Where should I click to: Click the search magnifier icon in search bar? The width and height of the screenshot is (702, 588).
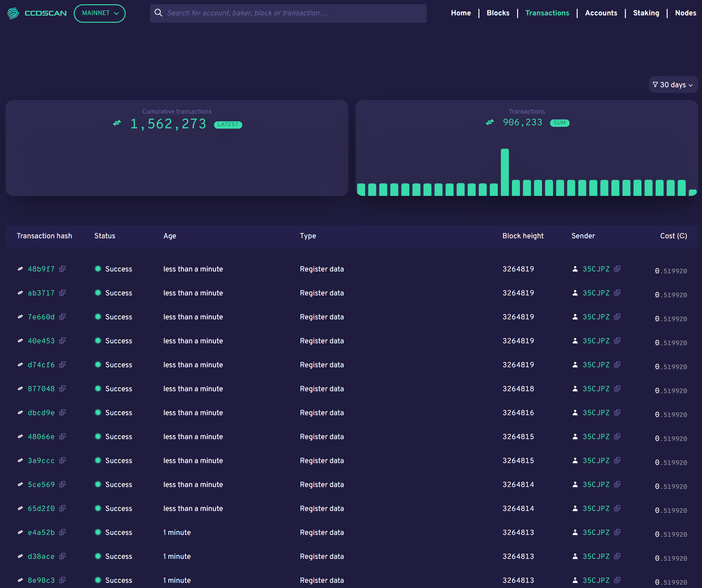click(x=158, y=13)
